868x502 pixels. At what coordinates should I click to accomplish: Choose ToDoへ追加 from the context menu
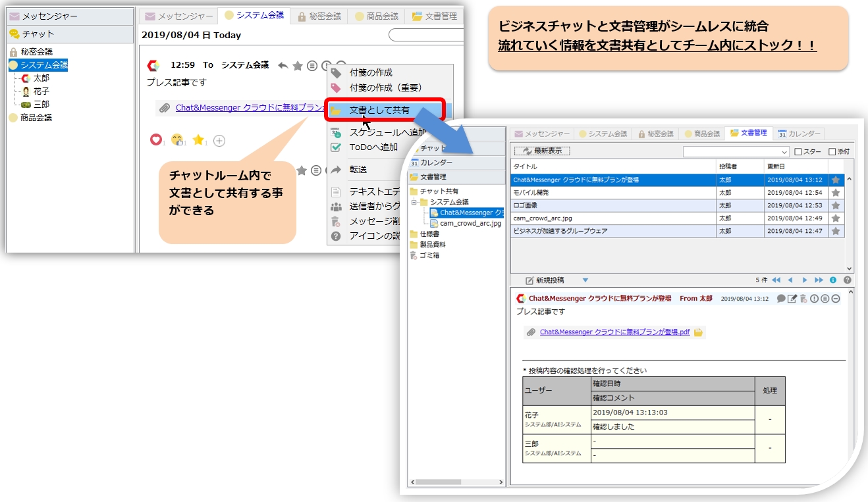coord(373,147)
